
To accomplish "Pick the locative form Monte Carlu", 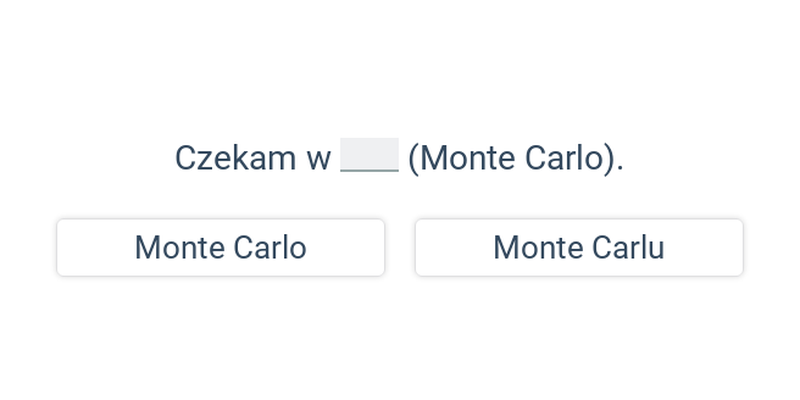I will (x=579, y=247).
